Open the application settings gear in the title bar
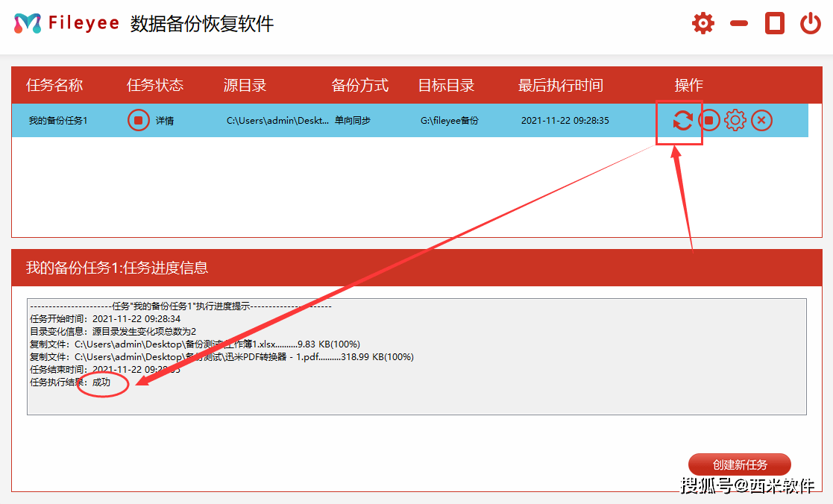This screenshot has height=504, width=833. point(702,23)
